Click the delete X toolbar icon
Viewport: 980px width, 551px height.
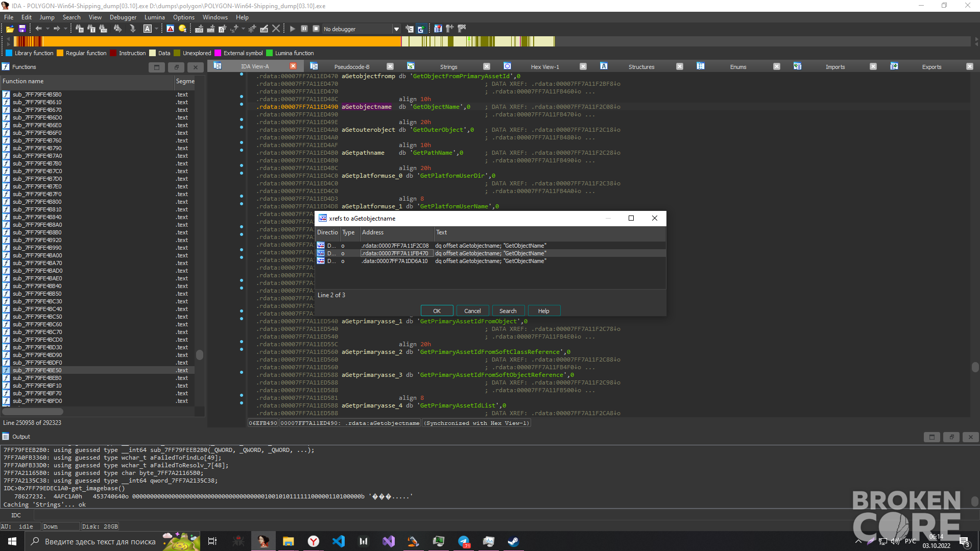point(276,29)
